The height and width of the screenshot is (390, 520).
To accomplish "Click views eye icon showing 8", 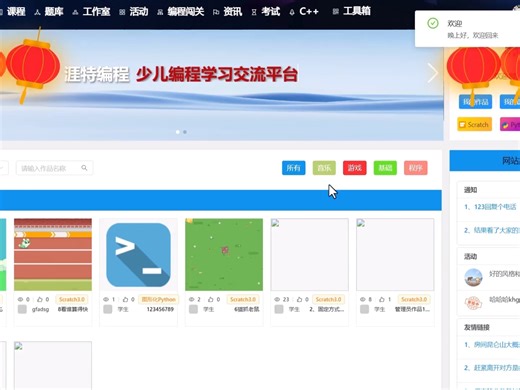I will [363, 299].
